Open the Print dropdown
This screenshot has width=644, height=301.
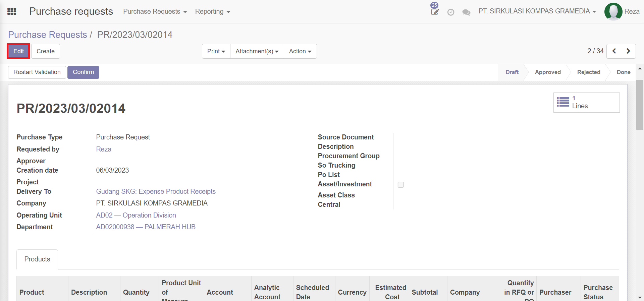coord(216,51)
